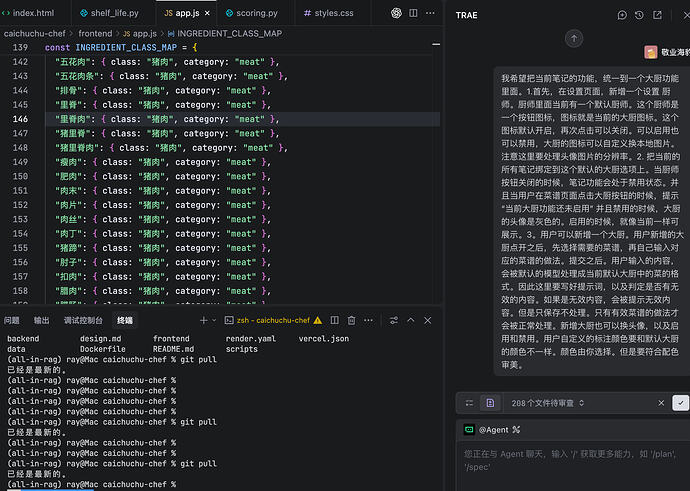Open the TRAE chat history
This screenshot has height=491, width=690.
click(639, 15)
